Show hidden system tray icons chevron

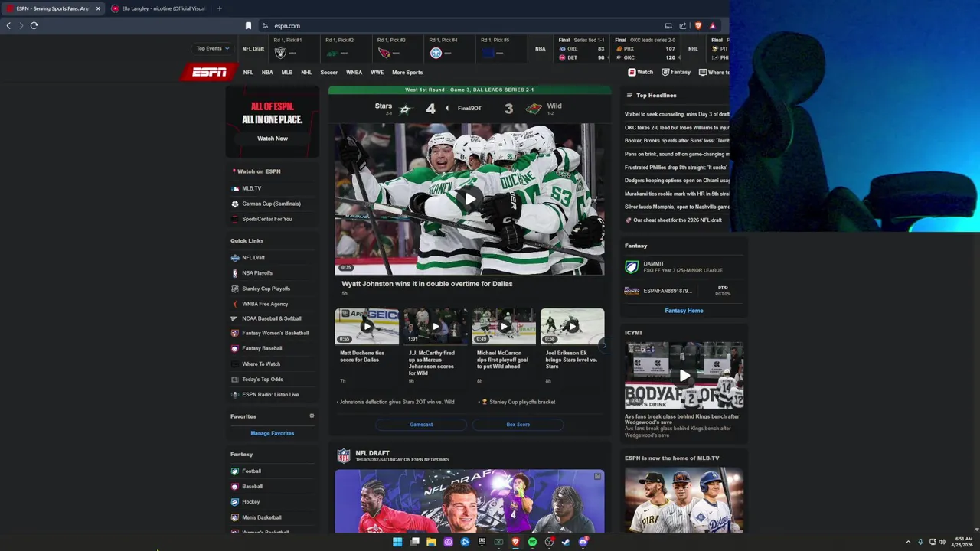tap(908, 542)
